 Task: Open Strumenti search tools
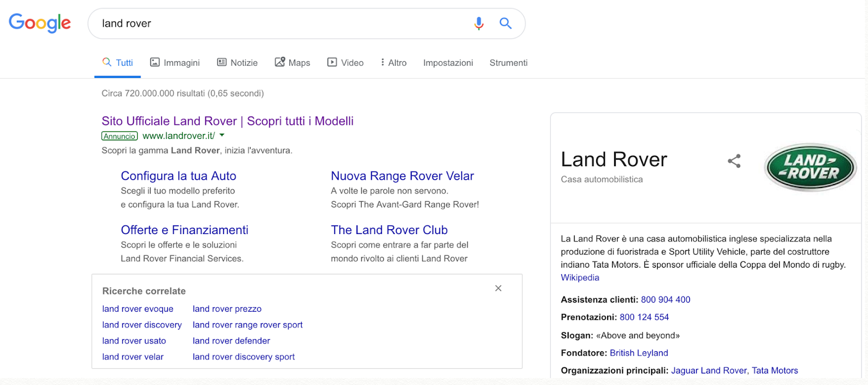(x=508, y=63)
